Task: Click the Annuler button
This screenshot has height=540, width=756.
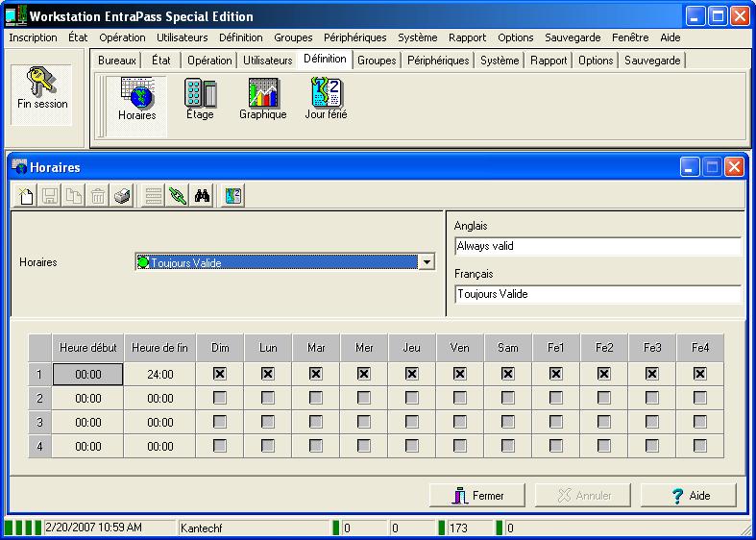Action: (x=582, y=495)
